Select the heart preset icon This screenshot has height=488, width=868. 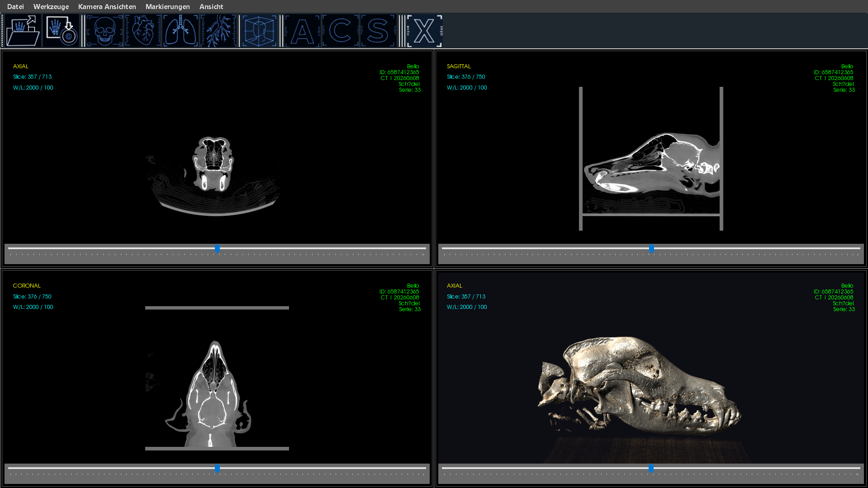pyautogui.click(x=142, y=31)
